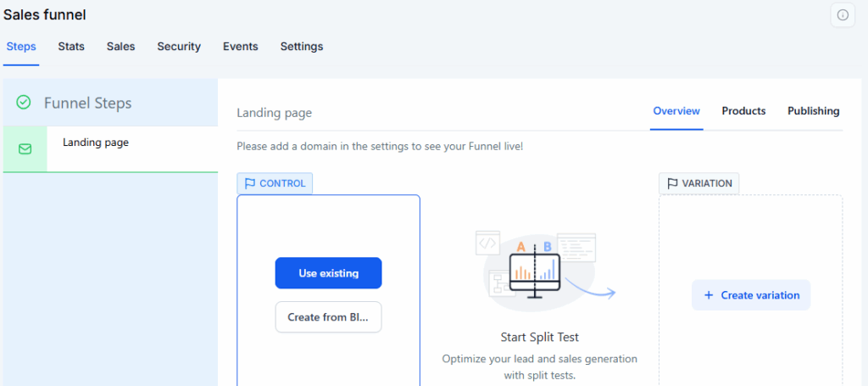Click the plus icon in Create variation
Viewport: 868px width, 386px height.
coord(709,295)
